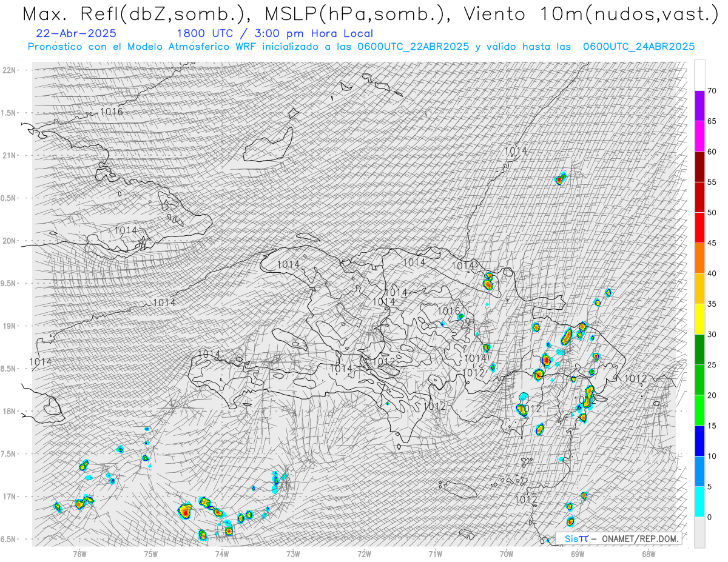Click the '15' colorbar tick label

(712, 426)
